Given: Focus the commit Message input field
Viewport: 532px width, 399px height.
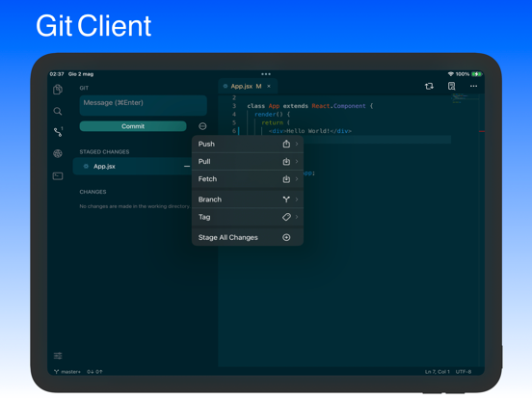Looking at the screenshot, I should (x=144, y=105).
